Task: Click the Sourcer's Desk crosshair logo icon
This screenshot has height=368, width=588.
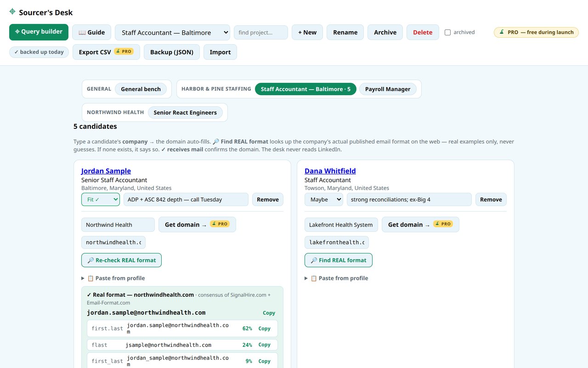Action: [12, 11]
